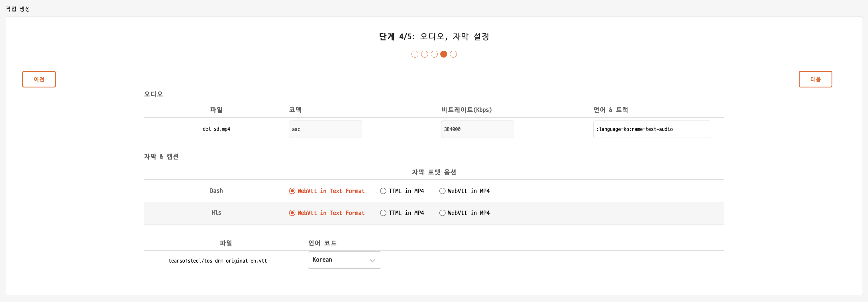This screenshot has width=868, height=302.
Task: Select Hls WebVtt in Text Format radio
Action: (292, 213)
